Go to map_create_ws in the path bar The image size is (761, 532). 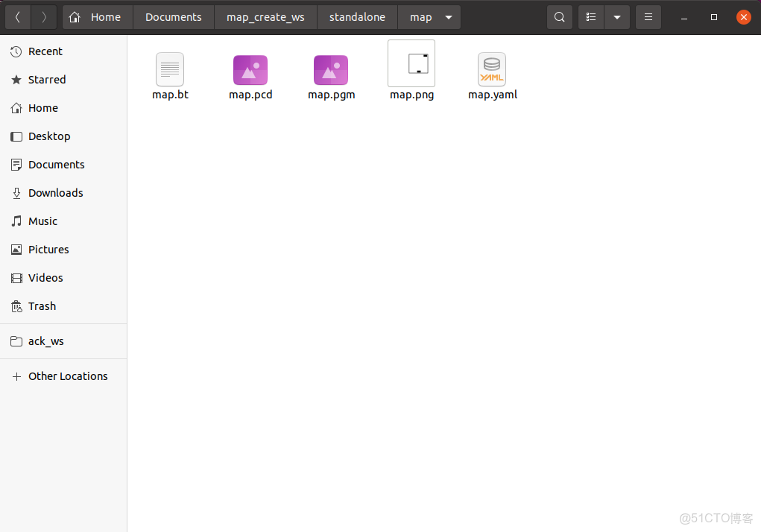(x=265, y=17)
